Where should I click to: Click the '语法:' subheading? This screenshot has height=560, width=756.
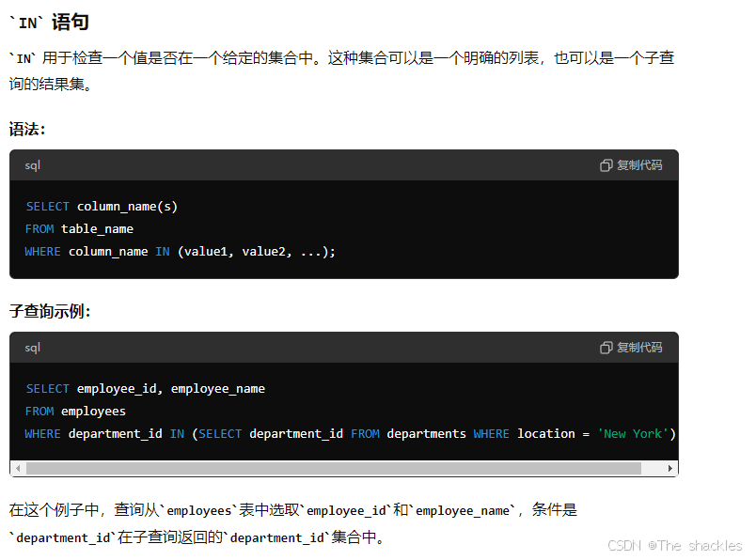[27, 129]
